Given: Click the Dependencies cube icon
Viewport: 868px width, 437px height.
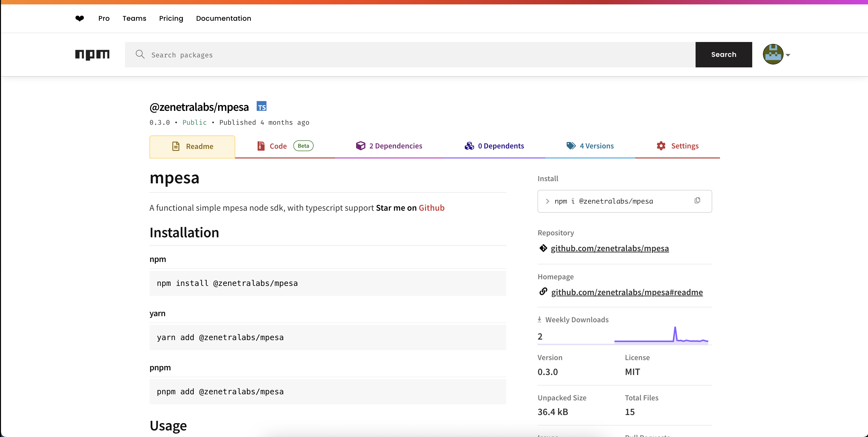Looking at the screenshot, I should [360, 146].
